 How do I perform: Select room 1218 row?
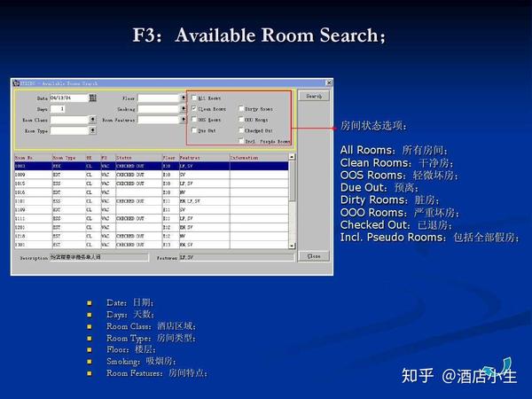coord(152,236)
